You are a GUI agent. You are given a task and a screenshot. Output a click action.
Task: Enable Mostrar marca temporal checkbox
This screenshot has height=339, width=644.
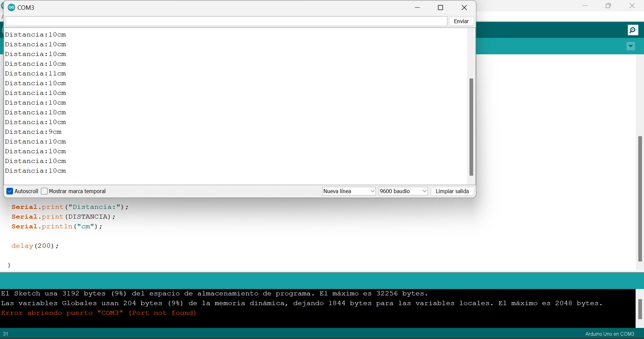(x=44, y=191)
